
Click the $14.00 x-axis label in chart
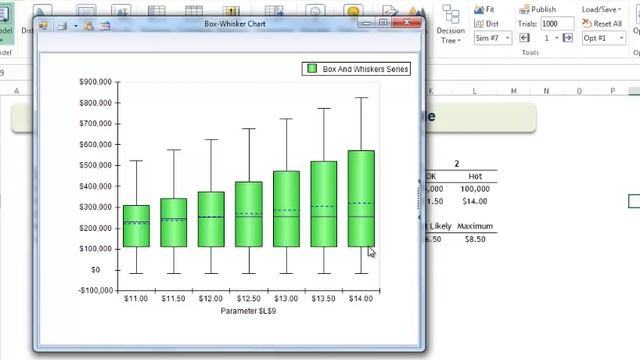[361, 299]
